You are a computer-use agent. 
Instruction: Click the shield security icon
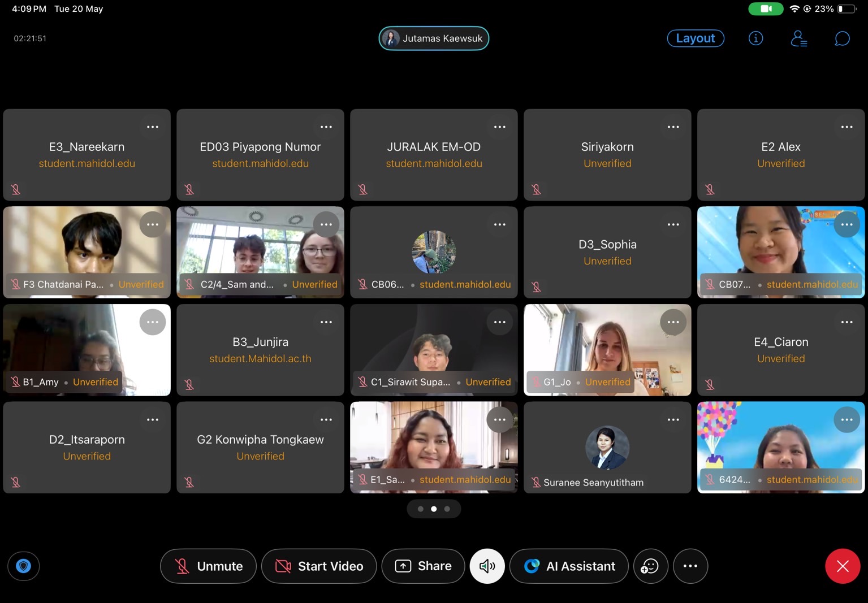pos(23,566)
